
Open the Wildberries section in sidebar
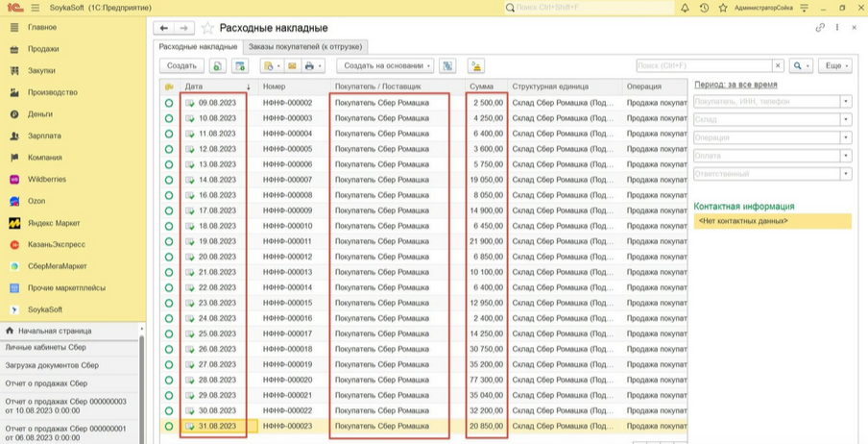coord(46,180)
